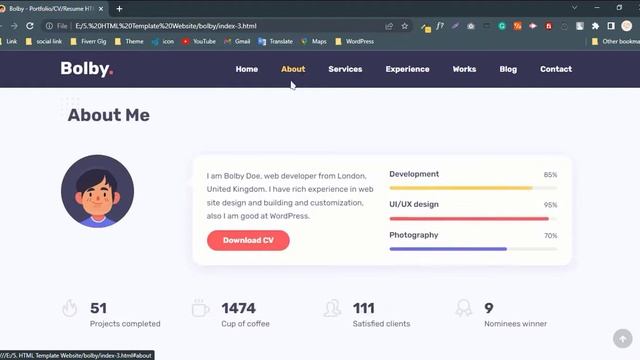Open the Theme bookmarks folder
Screen dimensions: 640x360
tap(129, 41)
